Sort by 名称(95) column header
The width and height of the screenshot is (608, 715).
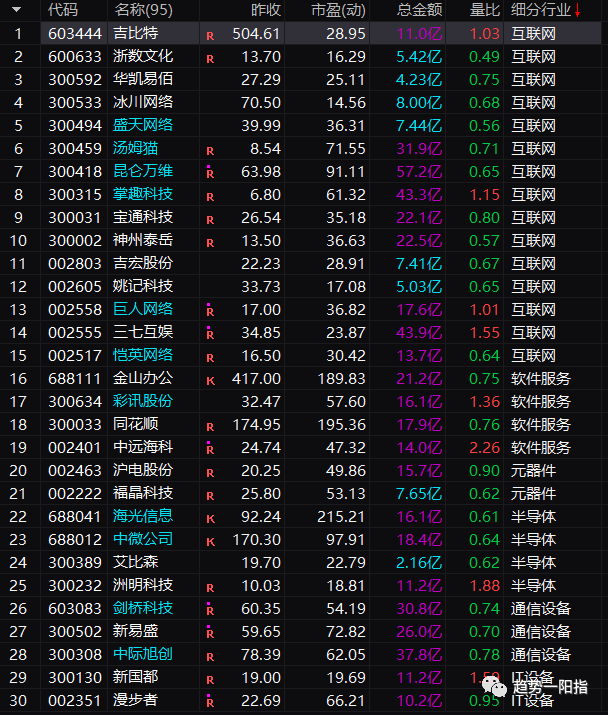pos(143,10)
